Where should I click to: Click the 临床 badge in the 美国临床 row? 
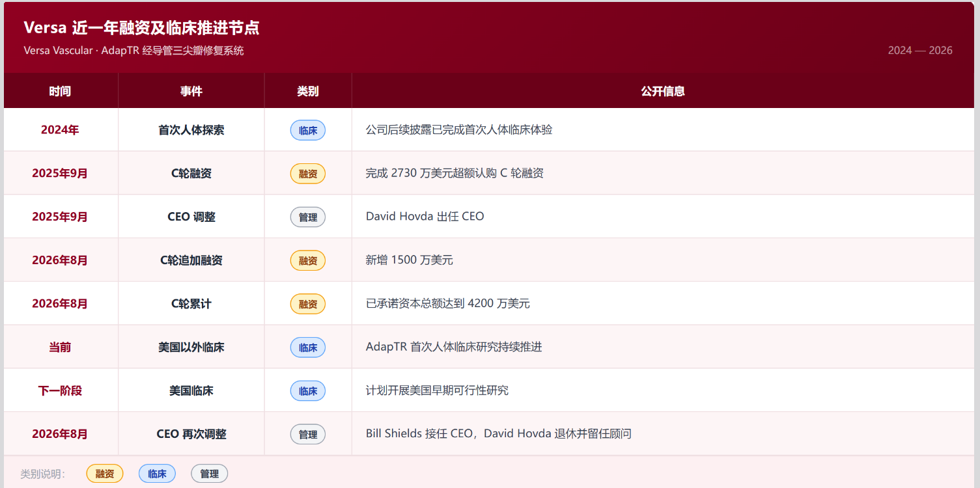click(308, 391)
